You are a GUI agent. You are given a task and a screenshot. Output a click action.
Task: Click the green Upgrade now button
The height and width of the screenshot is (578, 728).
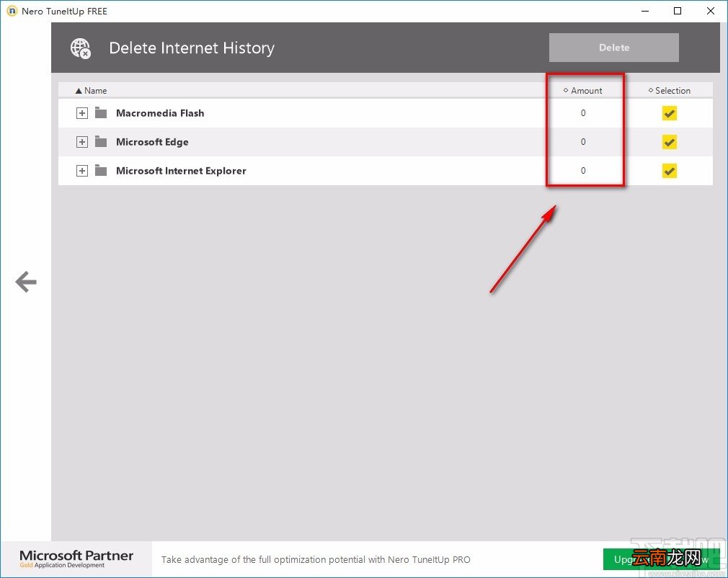(x=661, y=559)
